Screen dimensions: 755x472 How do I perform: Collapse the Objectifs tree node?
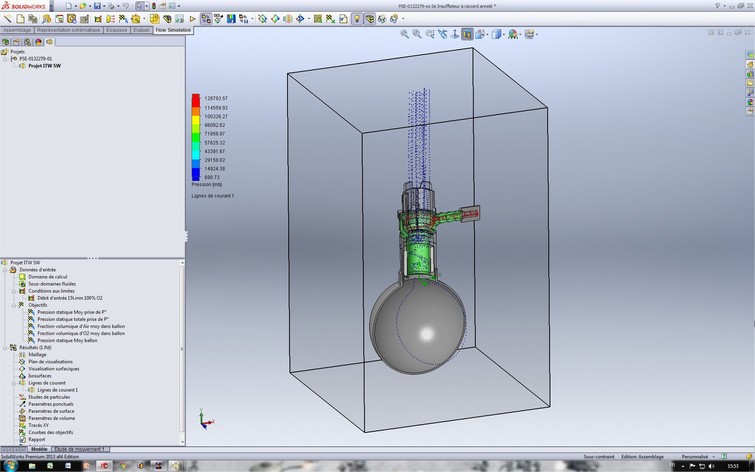14,305
